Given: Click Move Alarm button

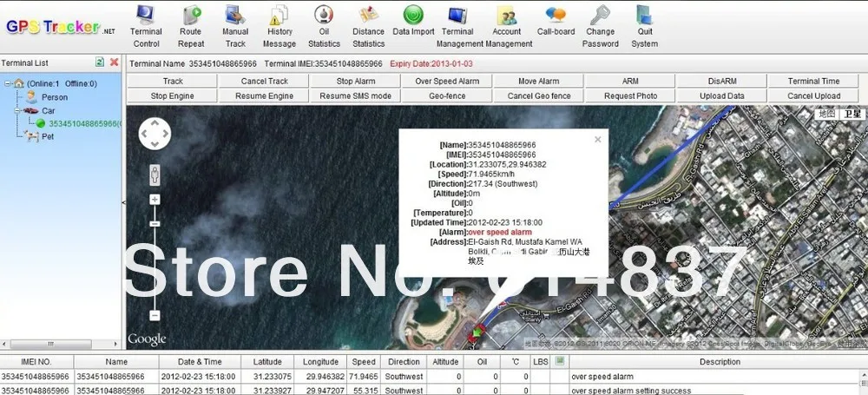Looking at the screenshot, I should (x=539, y=81).
